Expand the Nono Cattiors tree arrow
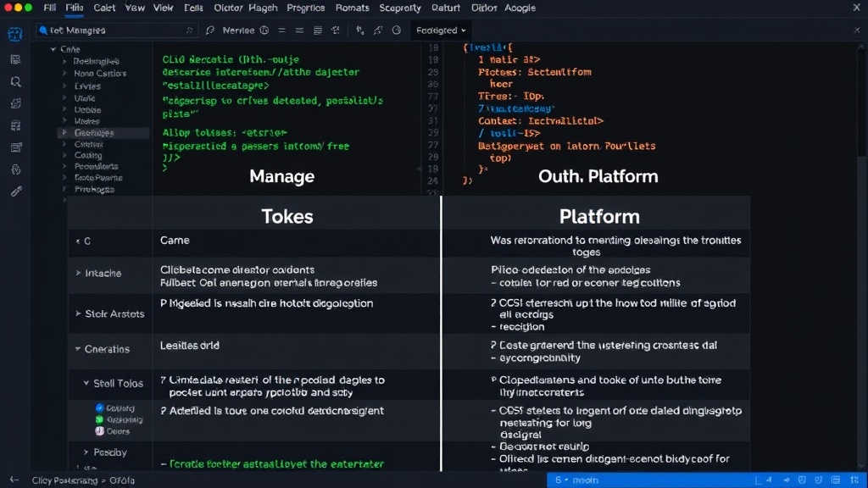868x488 pixels. coord(64,73)
